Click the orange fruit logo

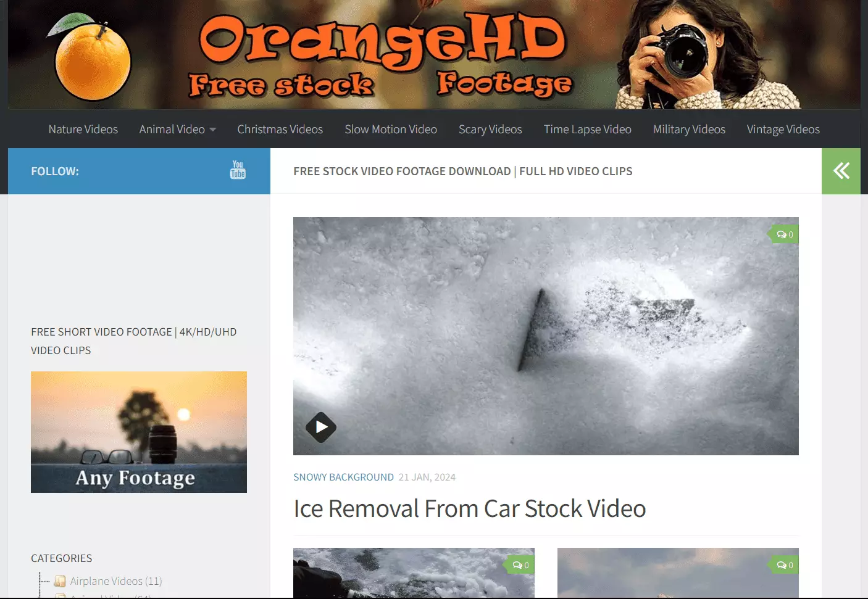tap(93, 57)
